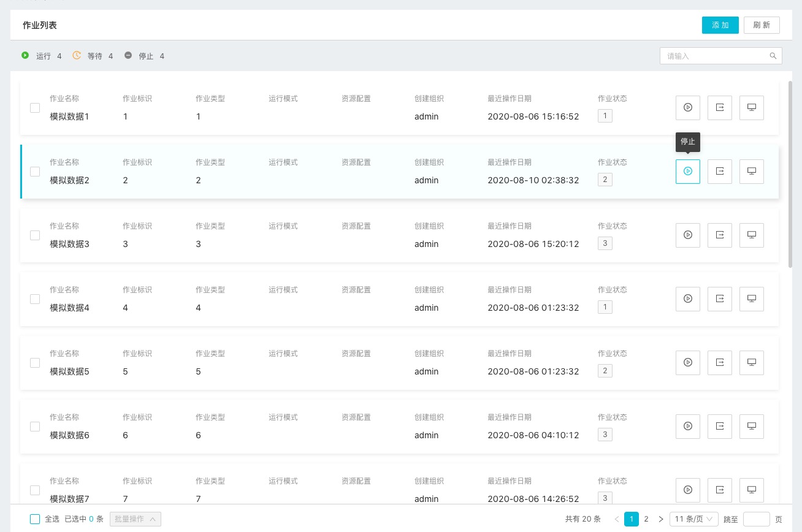Open the monitor icon for 模拟数据6
This screenshot has width=802, height=532.
[x=752, y=426]
